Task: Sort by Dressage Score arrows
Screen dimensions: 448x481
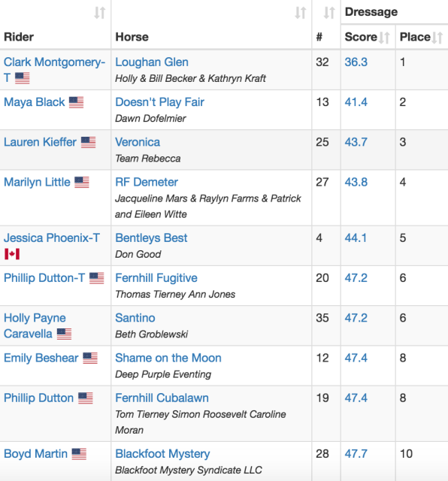Action: [384, 38]
